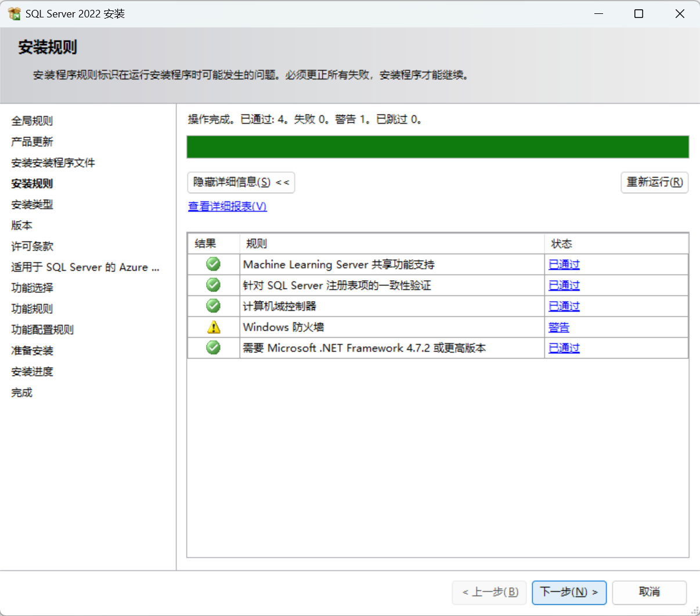Screen dimensions: 700x616
Task: Select 许可条款 step in sidebar
Action: tap(32, 246)
